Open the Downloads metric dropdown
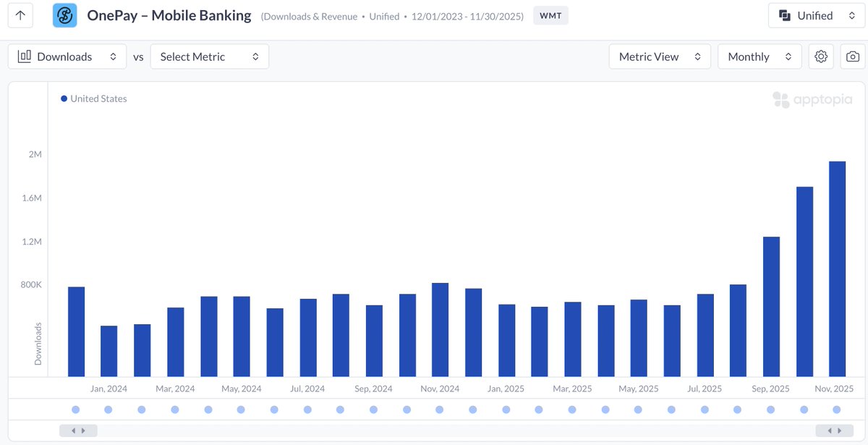 coord(67,56)
